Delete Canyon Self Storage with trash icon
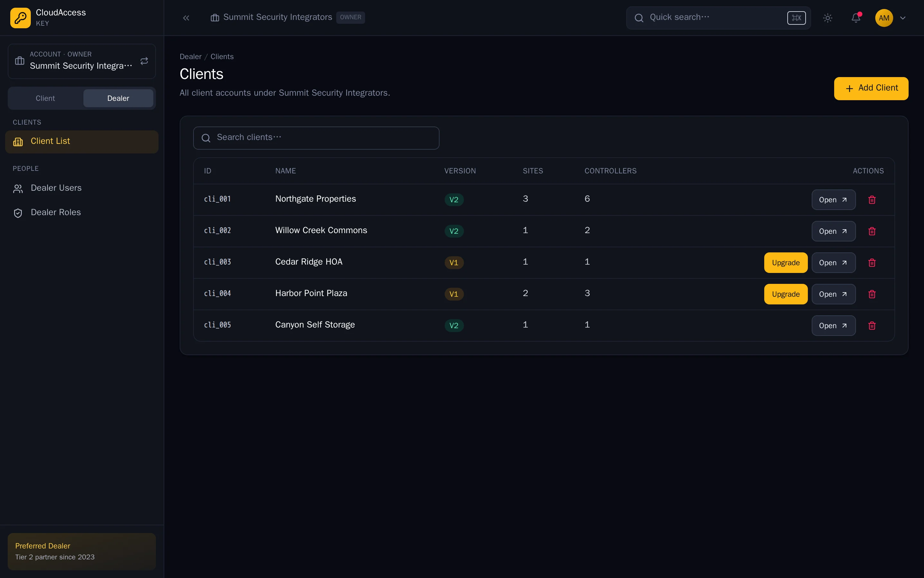 tap(872, 326)
